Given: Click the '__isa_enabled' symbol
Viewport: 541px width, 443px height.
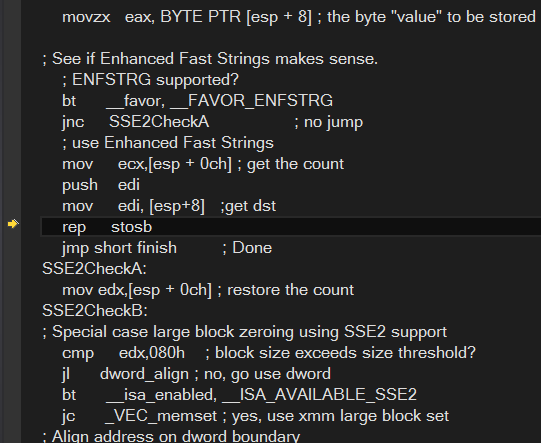Looking at the screenshot, I should click(161, 394).
